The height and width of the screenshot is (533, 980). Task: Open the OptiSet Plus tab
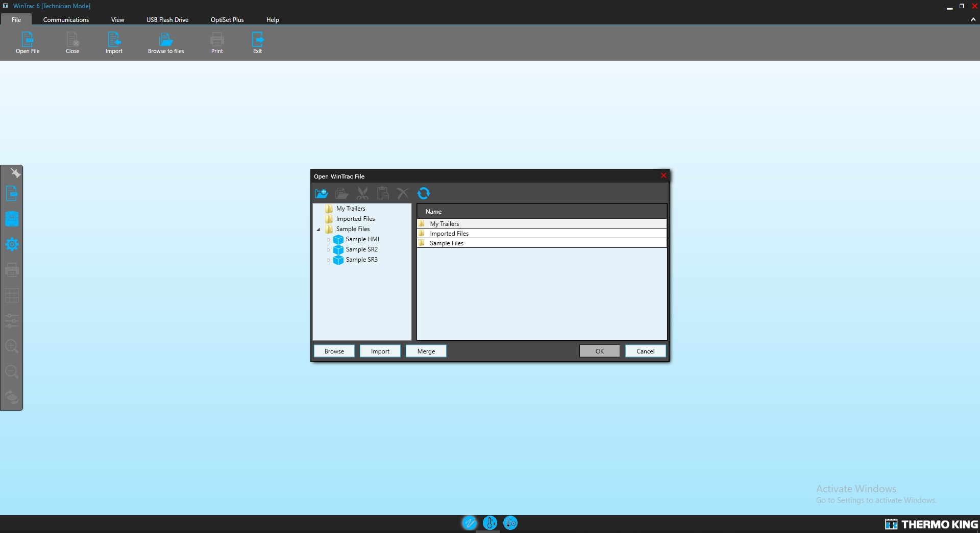coord(227,20)
